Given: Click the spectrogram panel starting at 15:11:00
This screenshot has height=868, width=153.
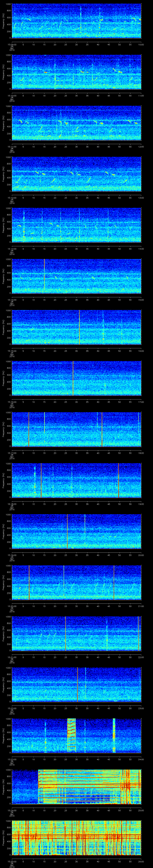Looking at the screenshot, I should [76, 123].
